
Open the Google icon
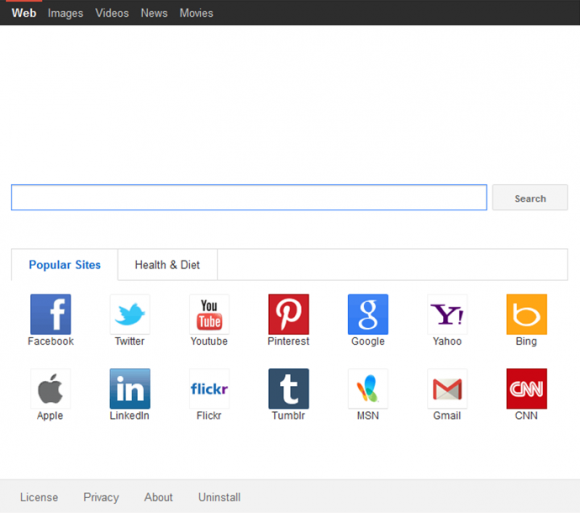tap(368, 314)
